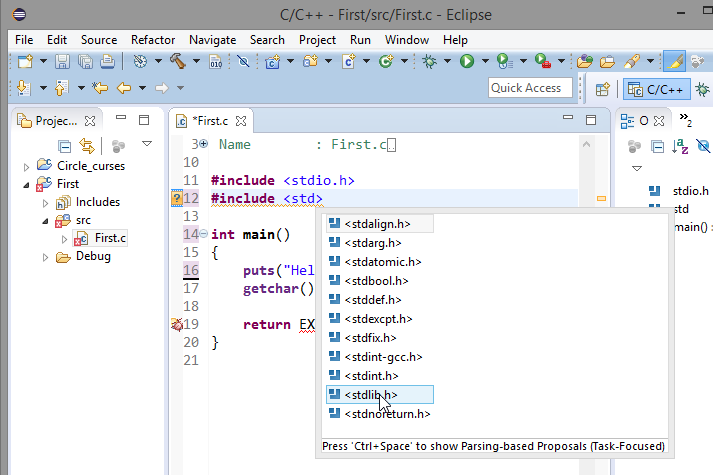Sort the Outline view alphabetically
Viewport: 713px width, 475px height.
pos(682,146)
